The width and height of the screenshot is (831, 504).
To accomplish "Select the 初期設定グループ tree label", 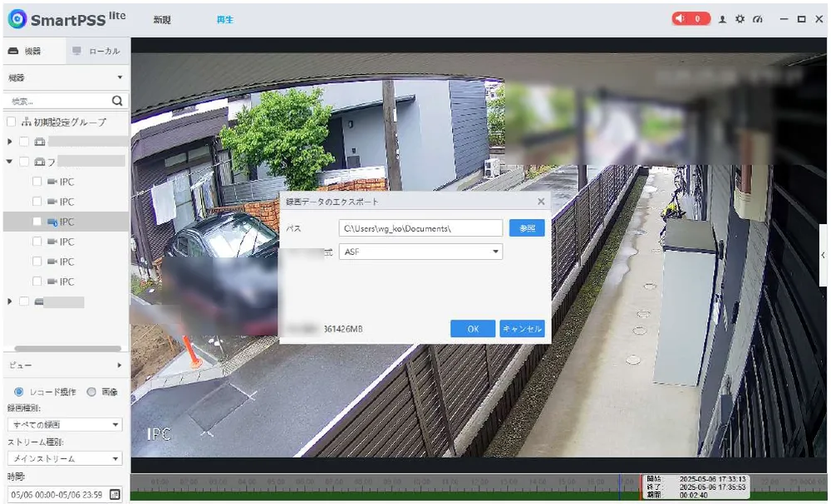I will point(70,122).
